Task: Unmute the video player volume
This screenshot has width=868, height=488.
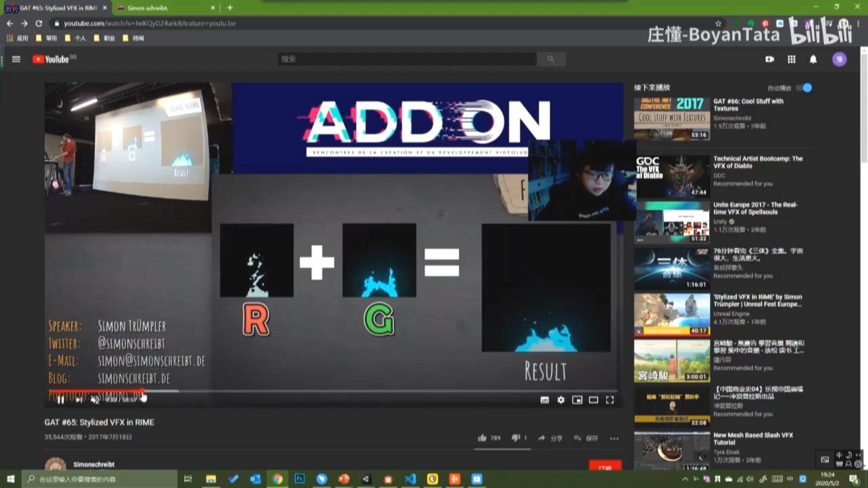Action: (x=95, y=400)
